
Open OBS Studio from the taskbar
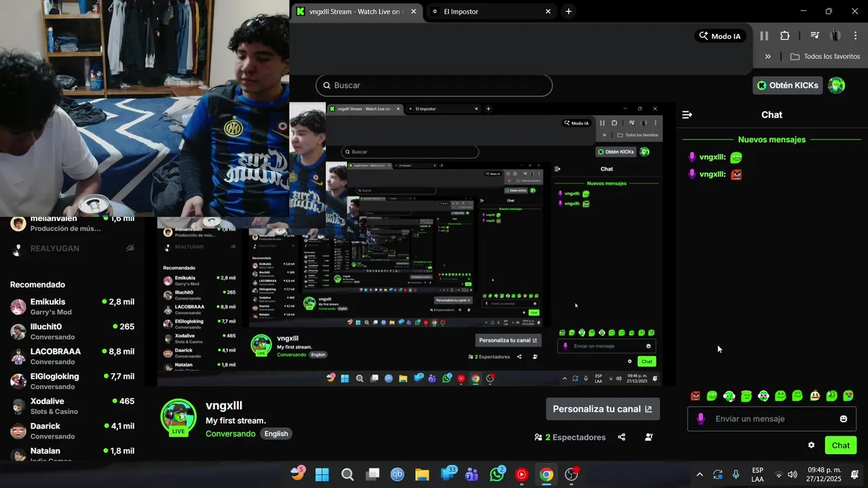572,474
